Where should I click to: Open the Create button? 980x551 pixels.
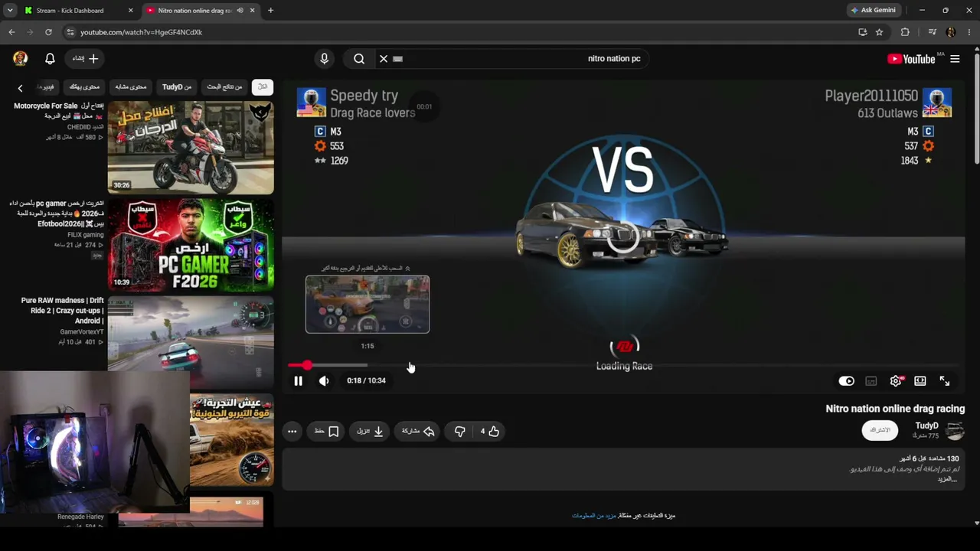[85, 58]
